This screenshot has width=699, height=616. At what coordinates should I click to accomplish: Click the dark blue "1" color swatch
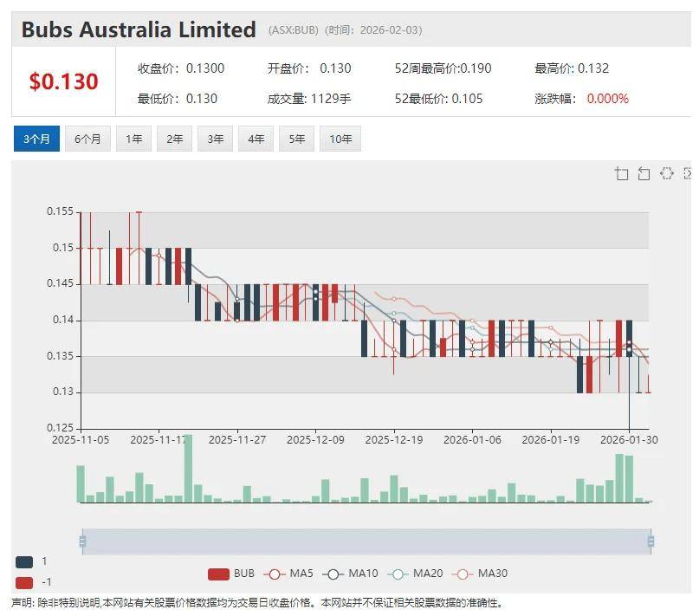tap(24, 561)
